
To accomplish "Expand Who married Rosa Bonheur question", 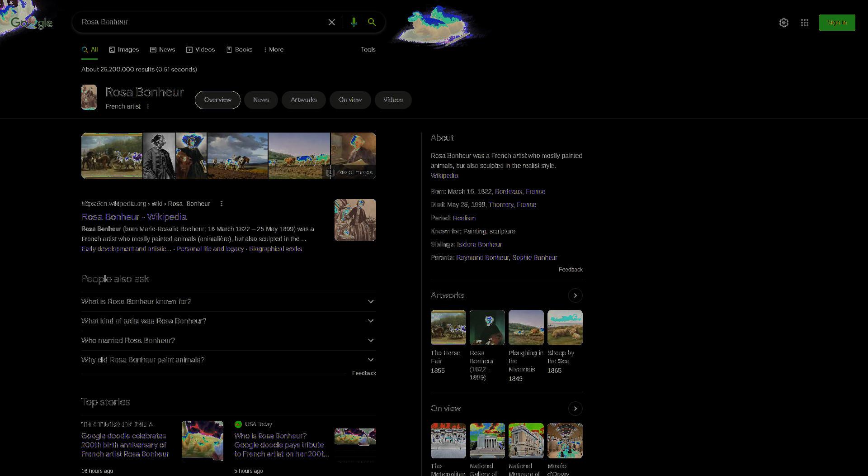I will 228,341.
